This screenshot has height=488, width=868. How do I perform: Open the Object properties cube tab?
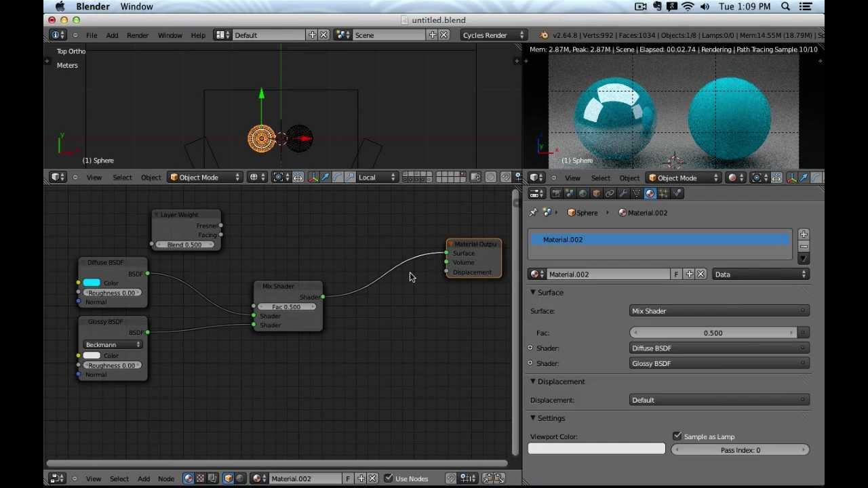(597, 193)
